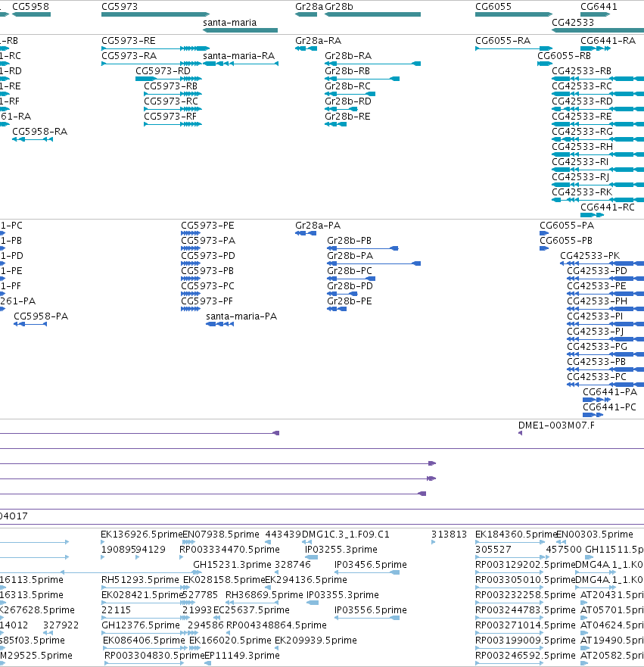Open the CG5958-PA protein label

41,316
